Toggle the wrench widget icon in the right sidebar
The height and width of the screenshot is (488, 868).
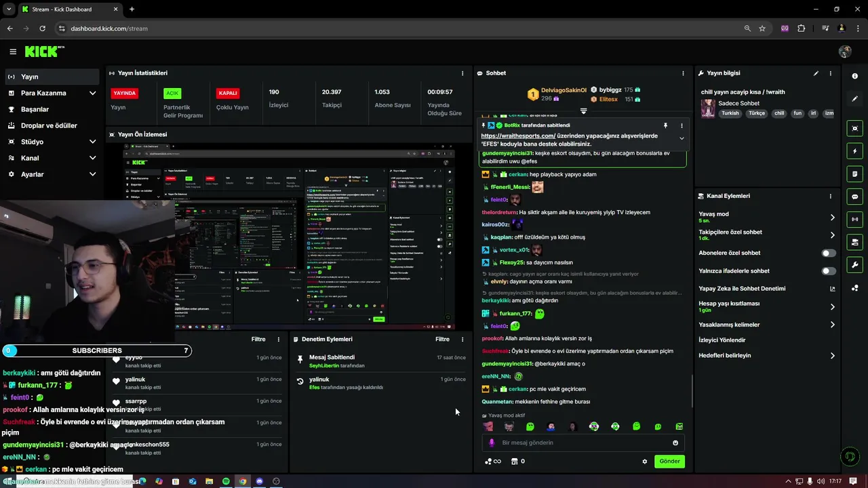coord(854,264)
